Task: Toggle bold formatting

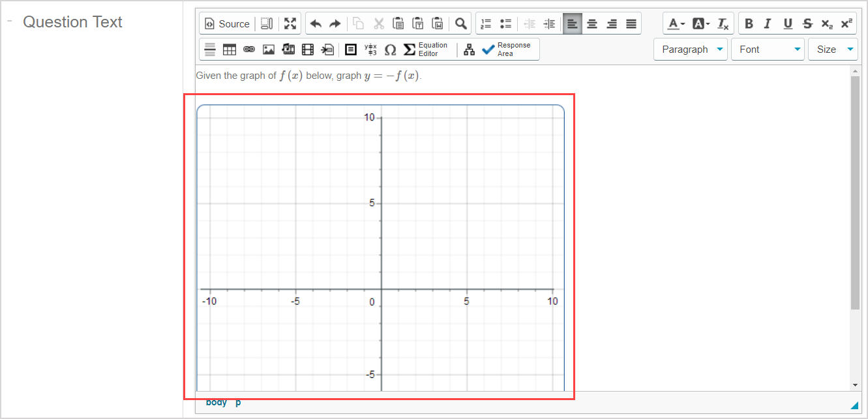Action: [x=749, y=23]
